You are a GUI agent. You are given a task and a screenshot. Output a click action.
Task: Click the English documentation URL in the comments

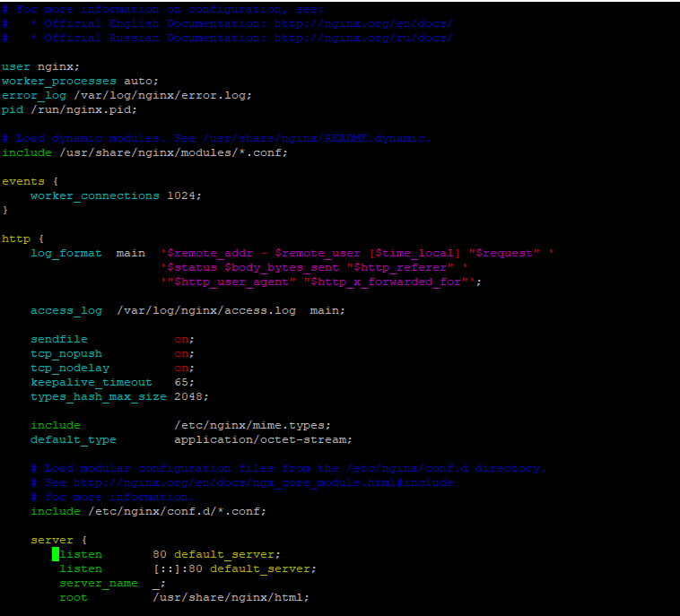363,23
